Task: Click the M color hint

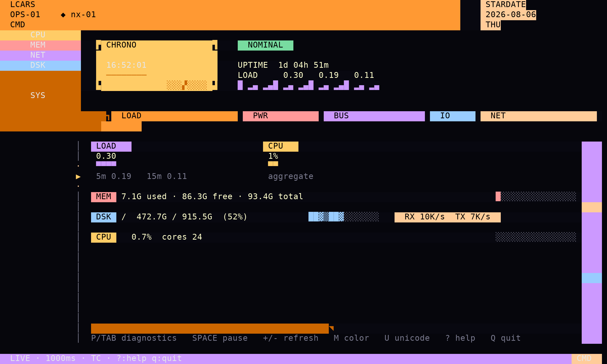Action: click(x=352, y=338)
